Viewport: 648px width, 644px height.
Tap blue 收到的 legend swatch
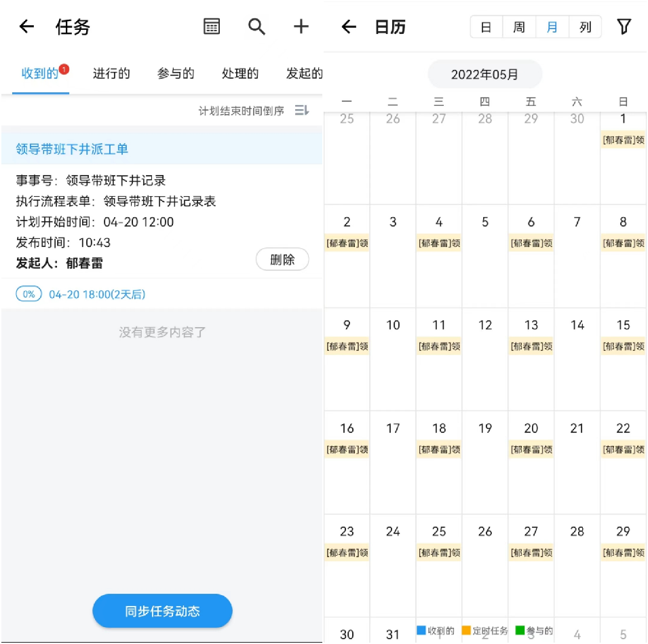coord(421,630)
